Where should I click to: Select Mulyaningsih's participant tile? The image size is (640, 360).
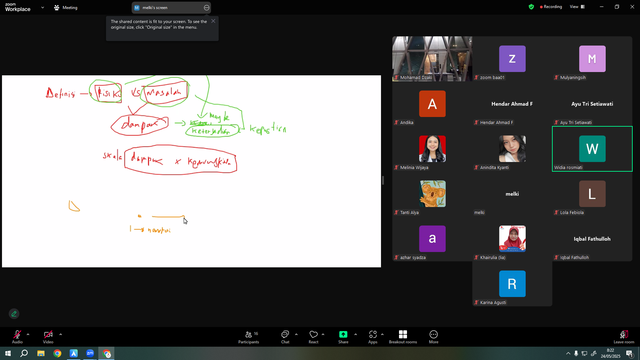point(592,59)
